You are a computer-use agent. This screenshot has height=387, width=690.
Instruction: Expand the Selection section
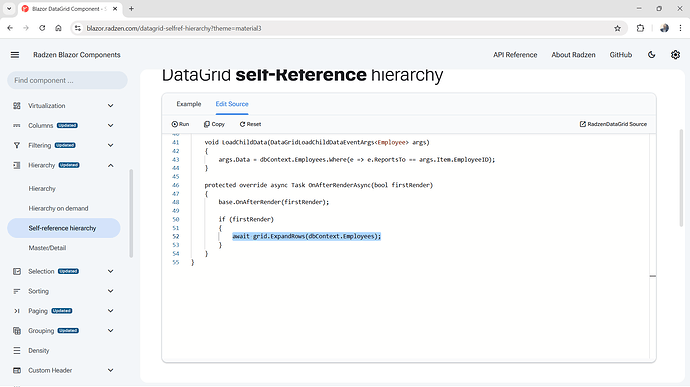pos(110,271)
